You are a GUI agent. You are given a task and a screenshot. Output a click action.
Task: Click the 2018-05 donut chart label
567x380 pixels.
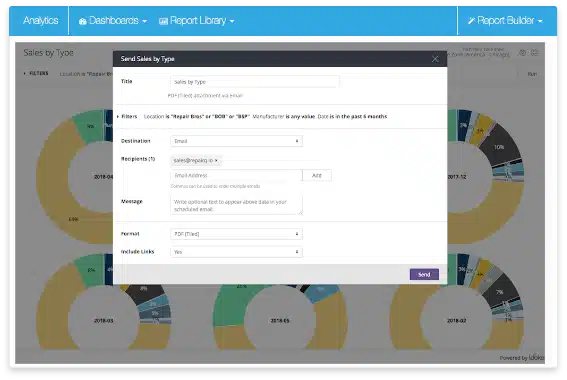(280, 321)
